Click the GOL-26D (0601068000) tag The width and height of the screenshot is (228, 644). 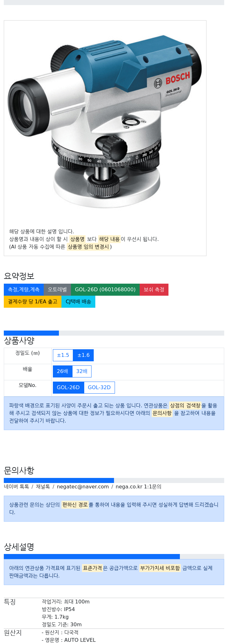click(x=105, y=290)
